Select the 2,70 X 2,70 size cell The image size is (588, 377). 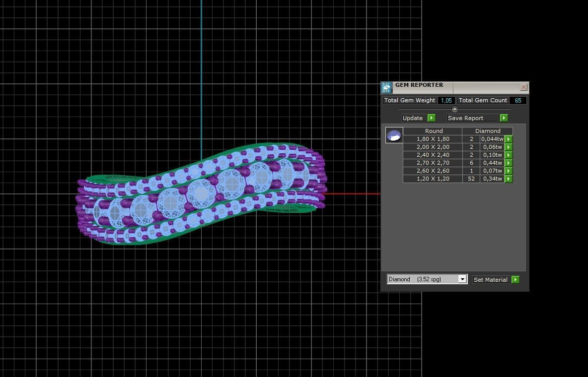[433, 163]
